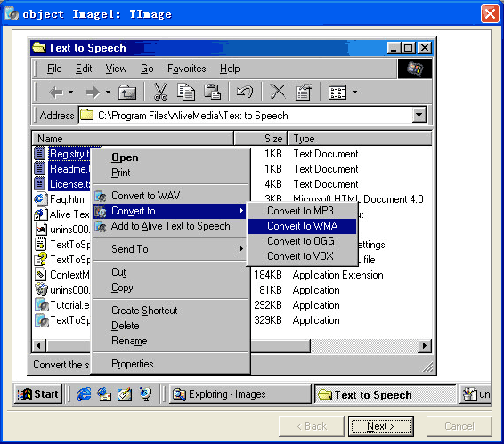This screenshot has width=504, height=444.
Task: Open the Favorites menu
Action: (x=186, y=69)
